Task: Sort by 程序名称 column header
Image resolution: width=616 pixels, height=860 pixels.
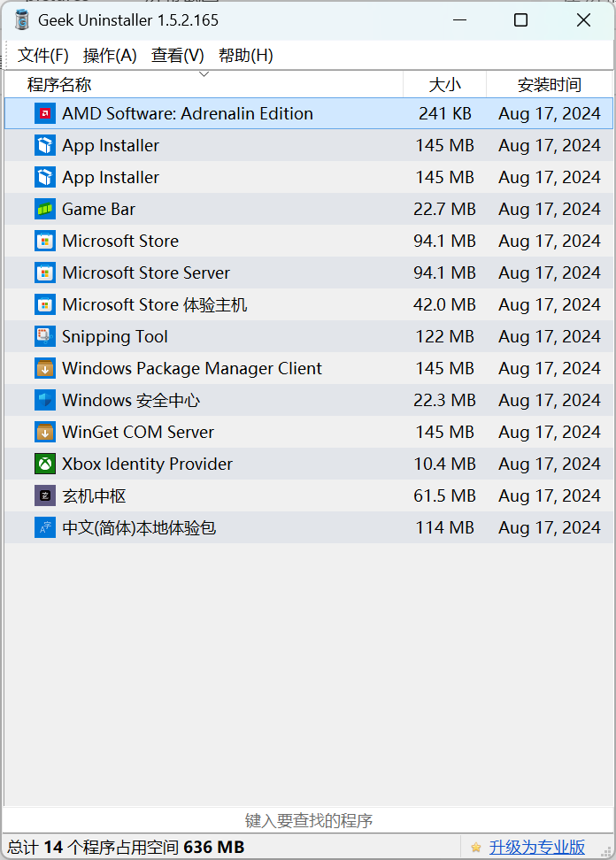Action: pyautogui.click(x=59, y=85)
